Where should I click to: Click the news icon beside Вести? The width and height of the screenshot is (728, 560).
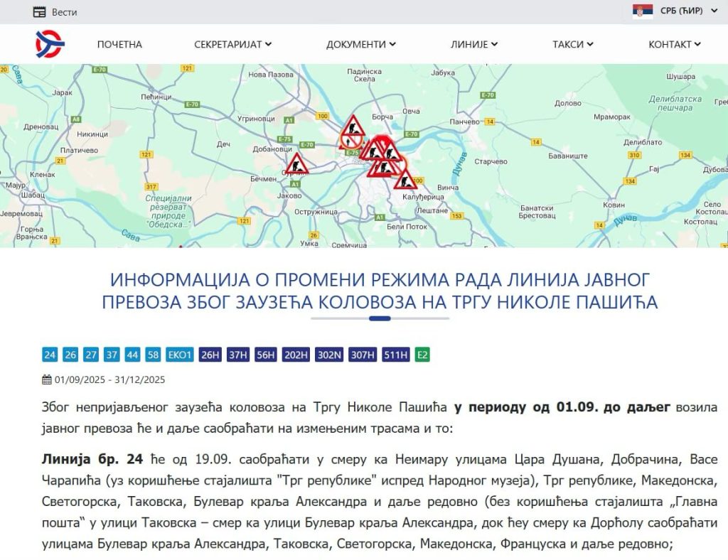tap(40, 12)
